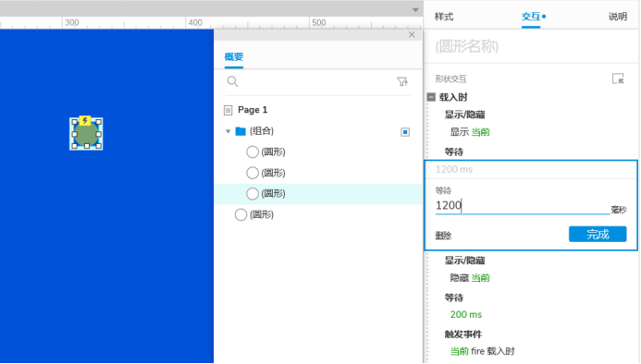Click the 等待 heading above 1200 ms

454,152
